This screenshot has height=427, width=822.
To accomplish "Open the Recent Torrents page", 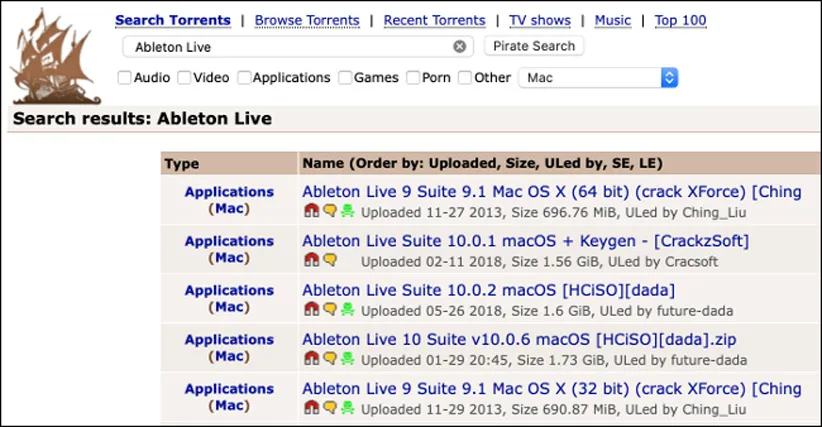I will coord(434,20).
